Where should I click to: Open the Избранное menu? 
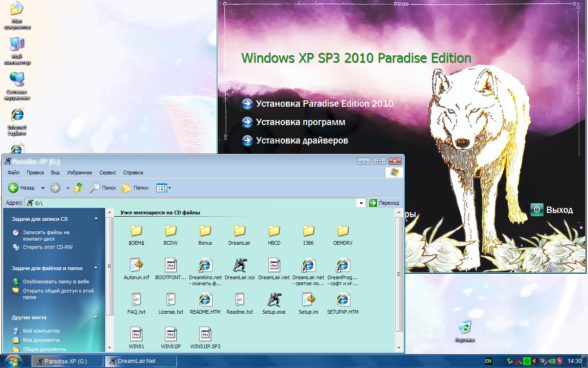(x=79, y=172)
